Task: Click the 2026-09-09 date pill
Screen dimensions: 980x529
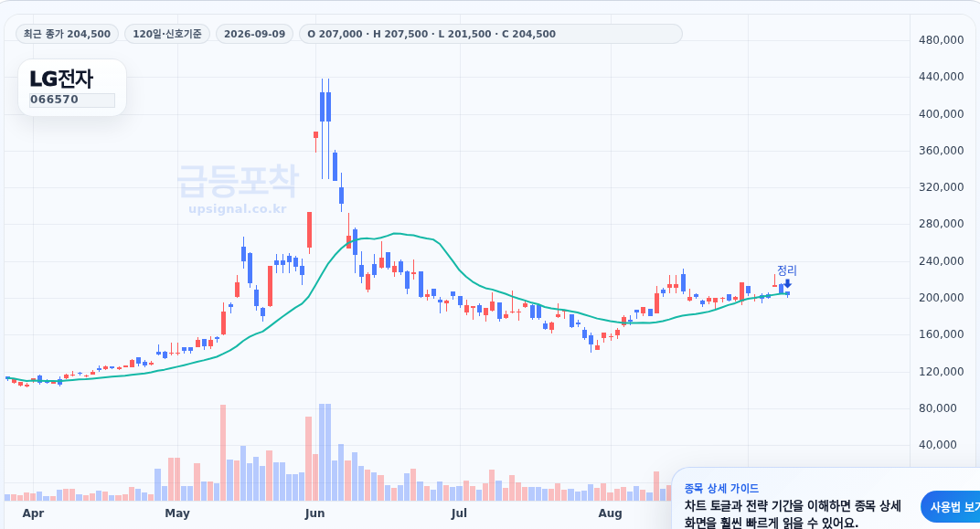Action: pyautogui.click(x=254, y=34)
